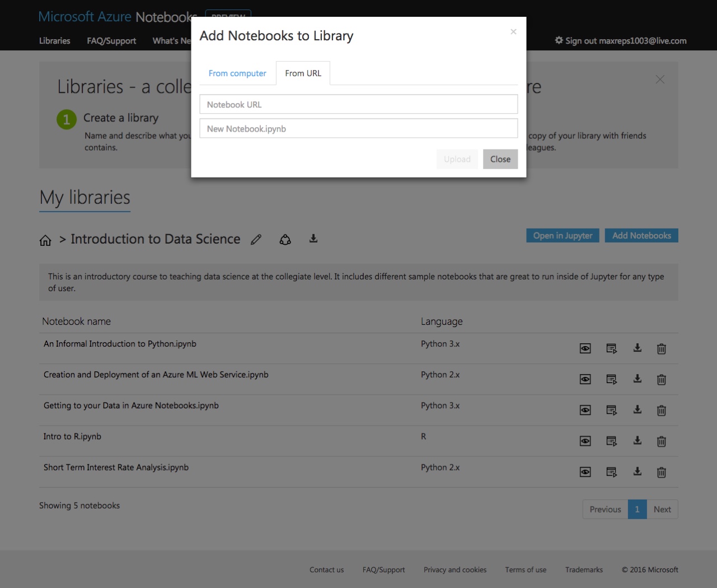This screenshot has width=717, height=588.
Task: Download Short Term Interest Rate Analysis notebook
Action: [637, 471]
